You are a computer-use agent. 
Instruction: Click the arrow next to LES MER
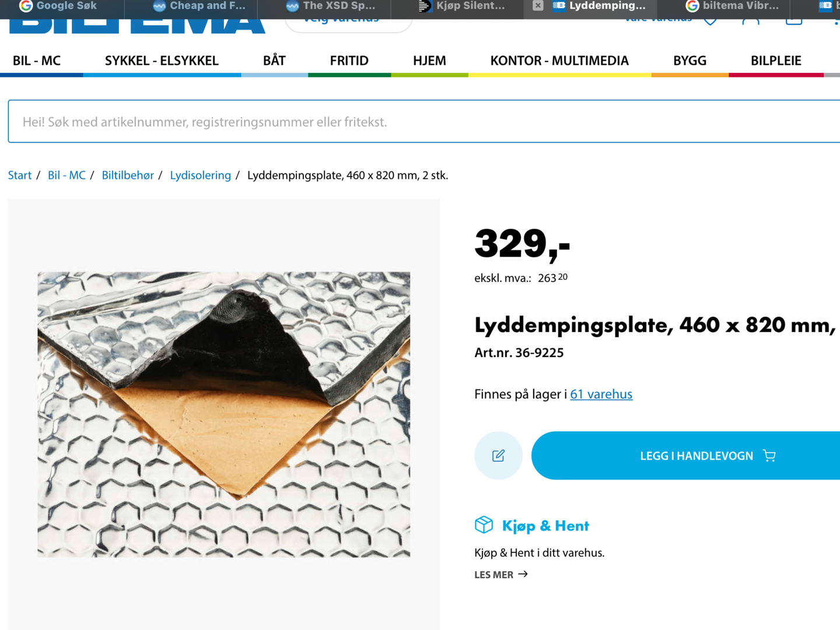coord(523,574)
